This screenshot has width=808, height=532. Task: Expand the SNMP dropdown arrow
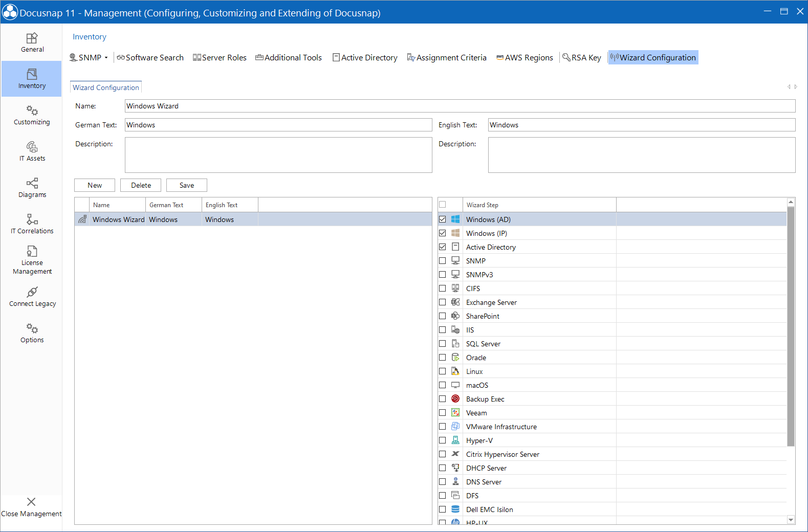point(106,58)
